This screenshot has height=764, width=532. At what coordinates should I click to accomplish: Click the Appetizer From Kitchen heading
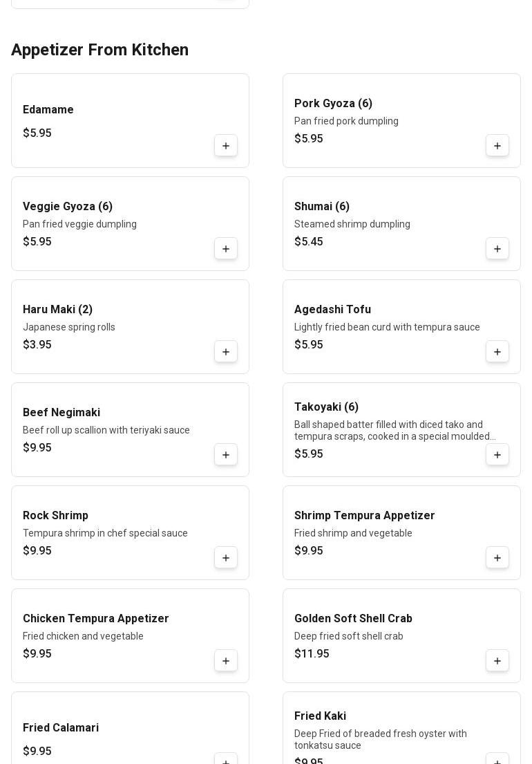[100, 50]
